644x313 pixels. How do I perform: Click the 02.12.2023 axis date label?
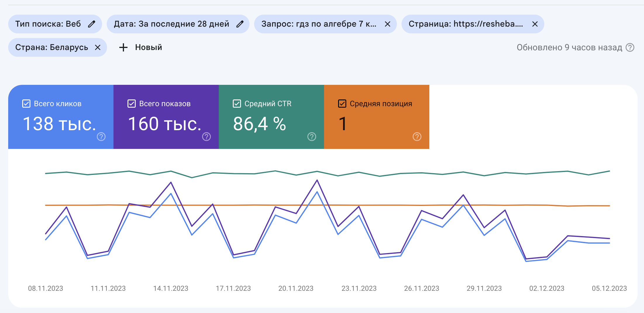tap(547, 288)
